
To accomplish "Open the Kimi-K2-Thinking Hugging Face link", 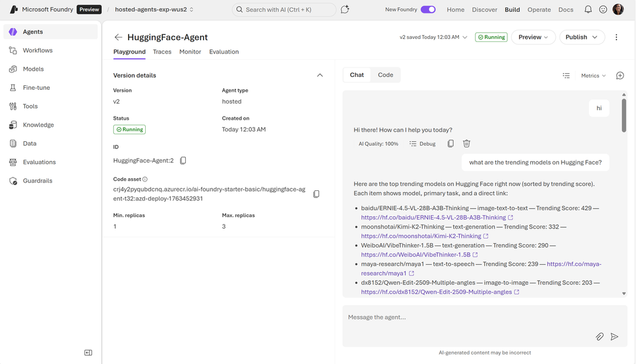I will tap(421, 236).
